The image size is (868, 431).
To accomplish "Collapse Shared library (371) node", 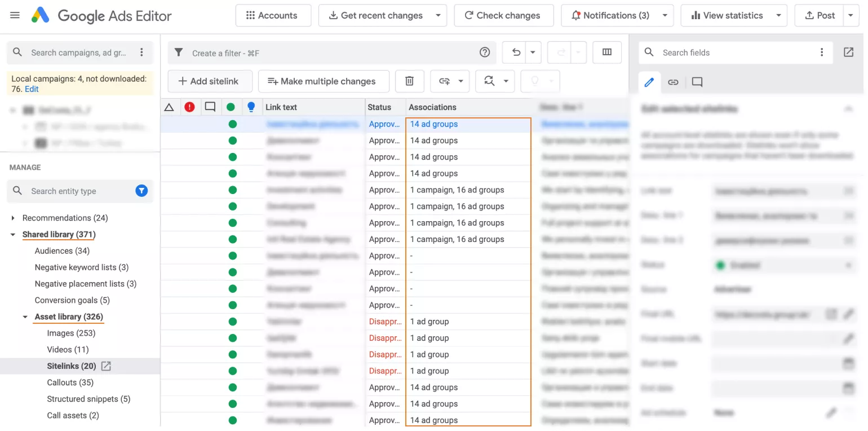I will click(x=13, y=234).
